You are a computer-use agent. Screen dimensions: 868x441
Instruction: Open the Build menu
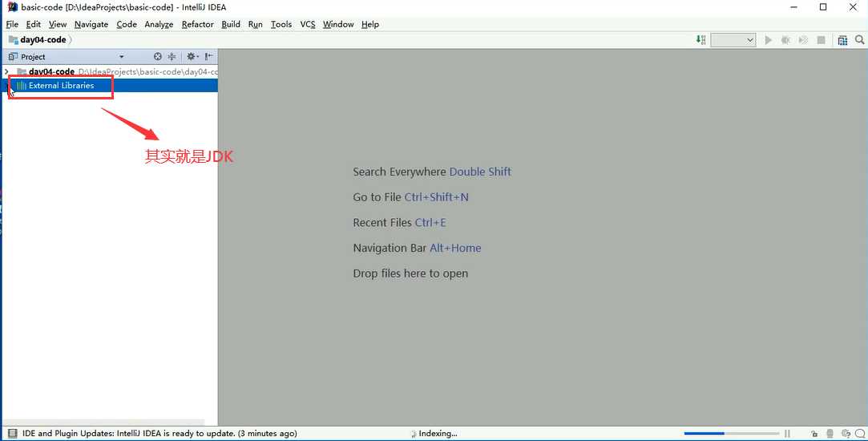pos(231,24)
